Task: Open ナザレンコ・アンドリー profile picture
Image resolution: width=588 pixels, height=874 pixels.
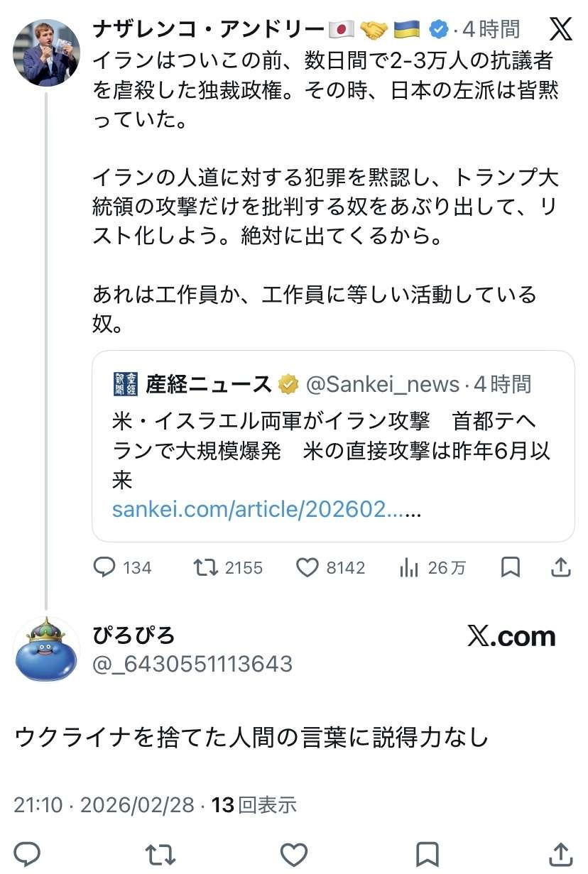Action: point(47,53)
